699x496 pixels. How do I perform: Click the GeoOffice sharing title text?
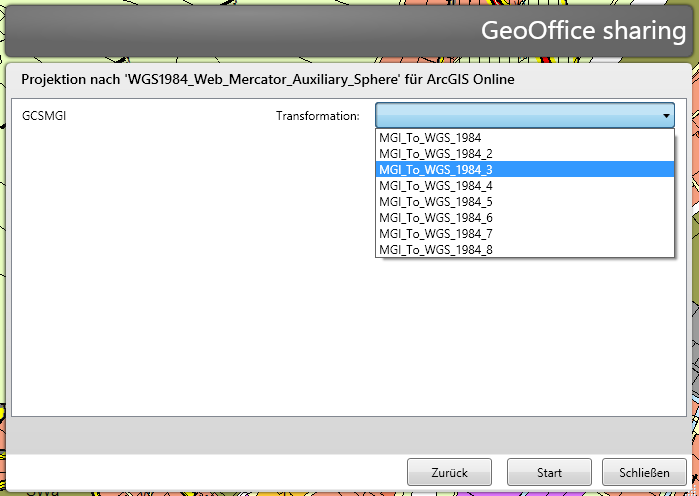pyautogui.click(x=583, y=30)
